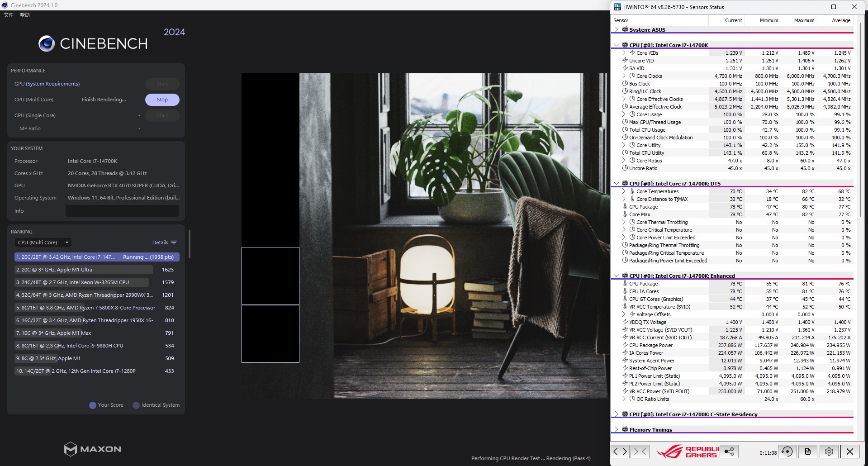Click the Cinebench ranking list scrollbar

tap(190, 244)
